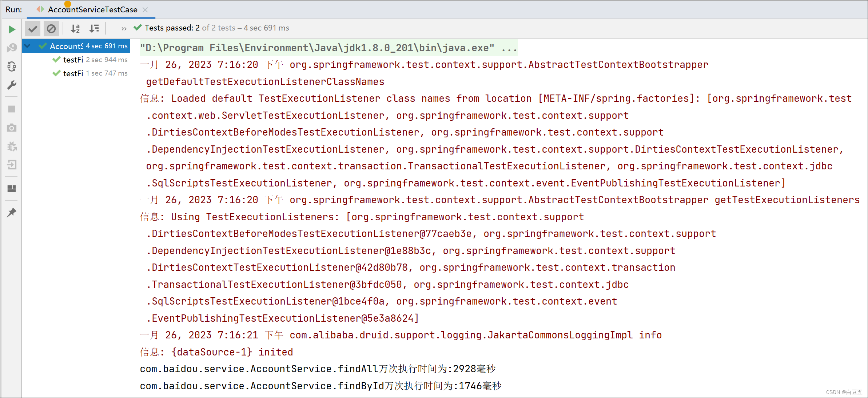The image size is (868, 398).
Task: Sort tests by duration
Action: 94,28
